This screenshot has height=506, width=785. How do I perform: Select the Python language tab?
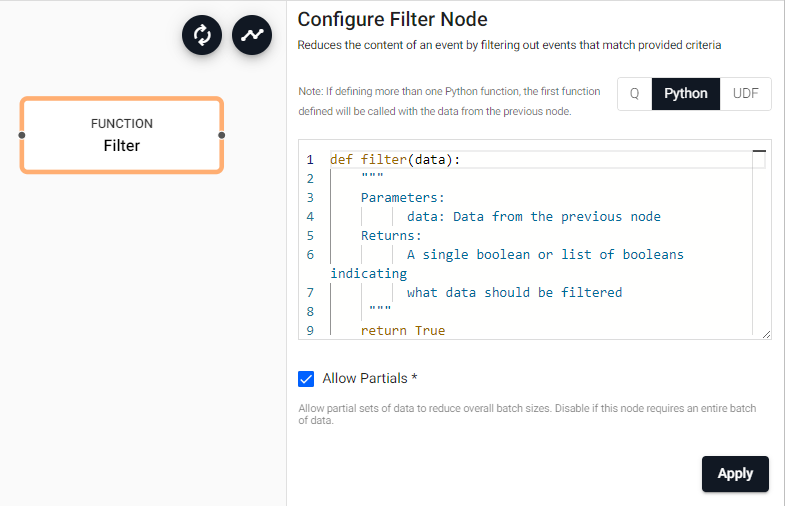685,94
